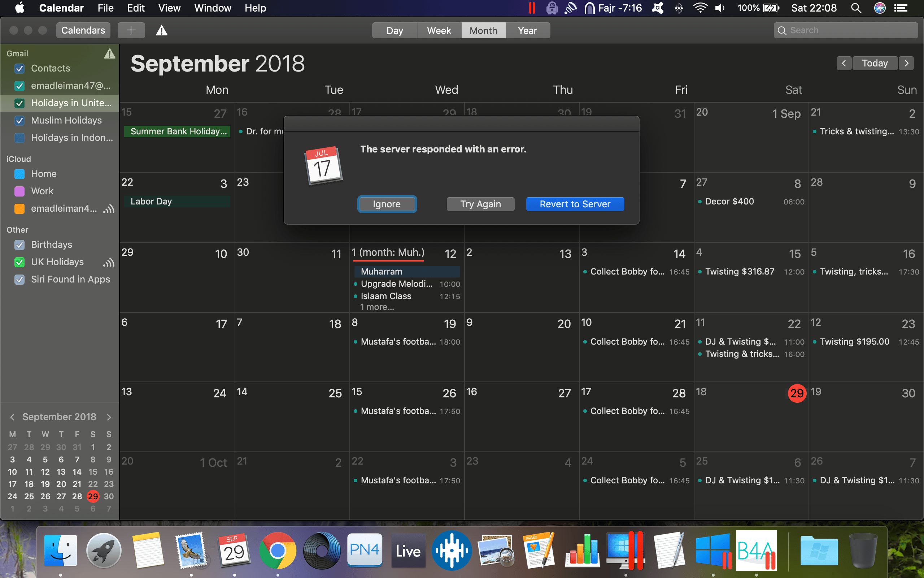Click the volume speaker icon in menu bar
924x578 pixels.
(x=719, y=8)
